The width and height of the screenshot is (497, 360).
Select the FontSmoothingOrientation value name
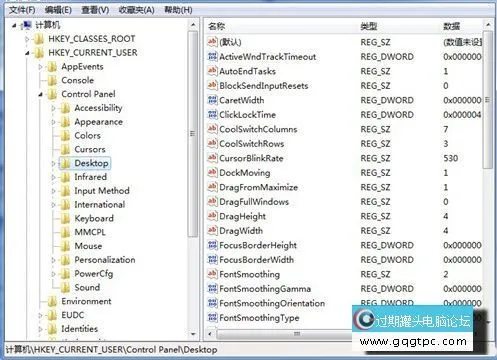272,303
